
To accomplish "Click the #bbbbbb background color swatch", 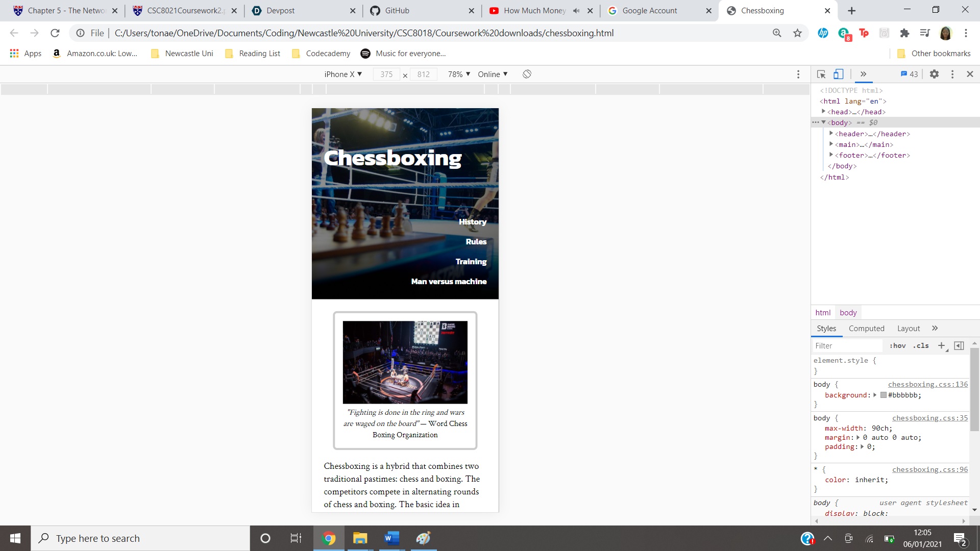I will tap(884, 395).
